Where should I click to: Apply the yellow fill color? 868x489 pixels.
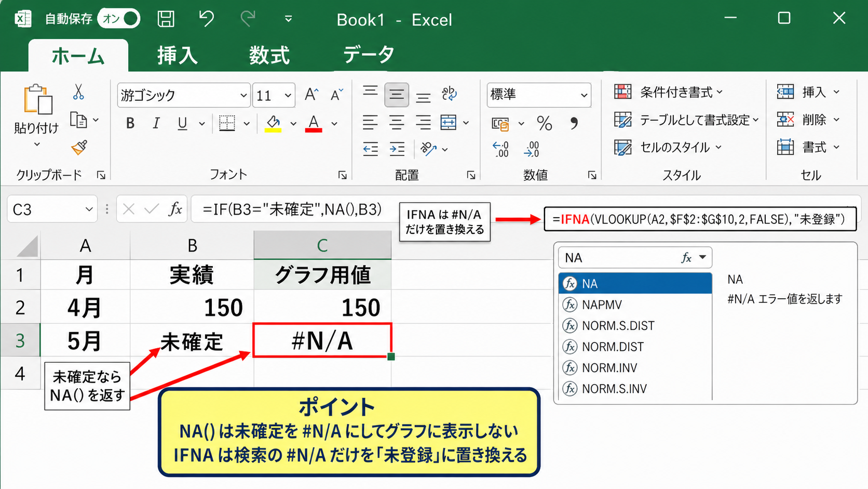point(273,124)
